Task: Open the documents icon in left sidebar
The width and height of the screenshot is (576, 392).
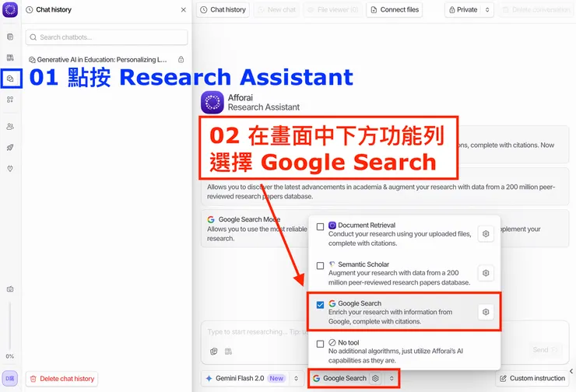Action: 10,37
